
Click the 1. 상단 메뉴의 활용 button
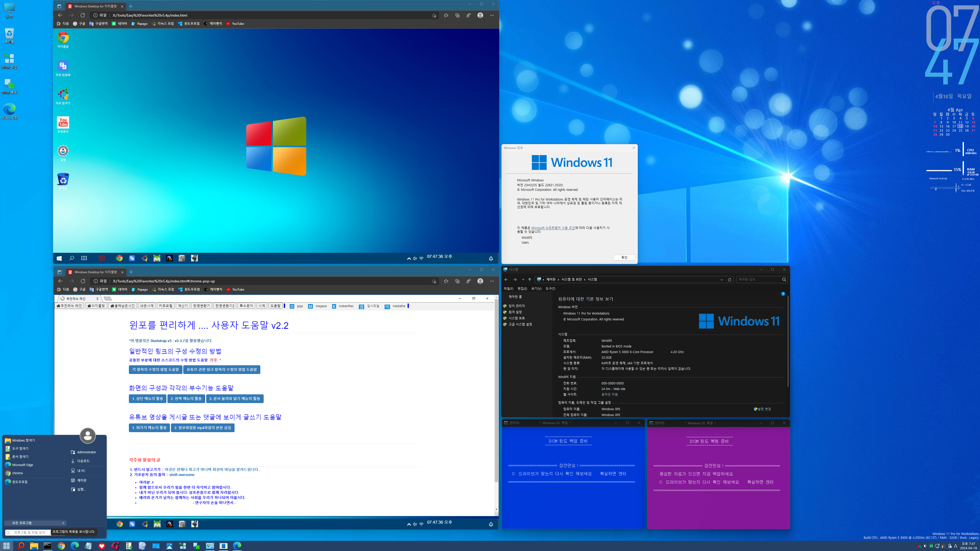148,398
